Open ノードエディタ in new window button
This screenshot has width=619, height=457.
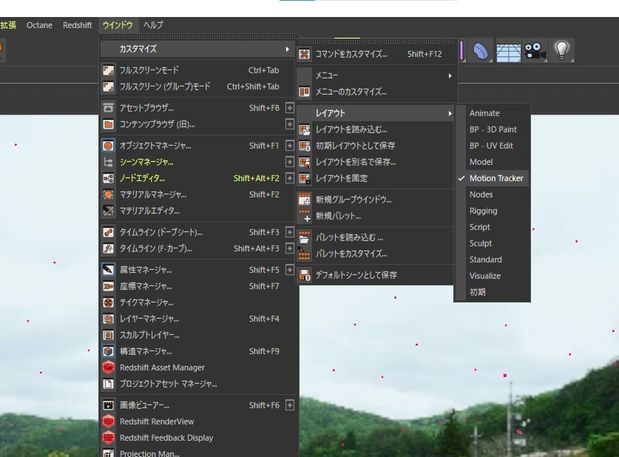[x=290, y=178]
